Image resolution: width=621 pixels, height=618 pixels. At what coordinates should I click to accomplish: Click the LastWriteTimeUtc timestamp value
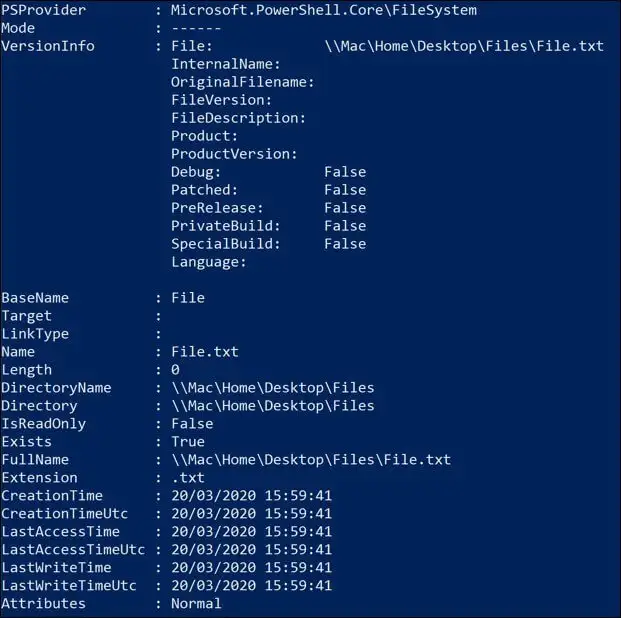[x=251, y=586]
